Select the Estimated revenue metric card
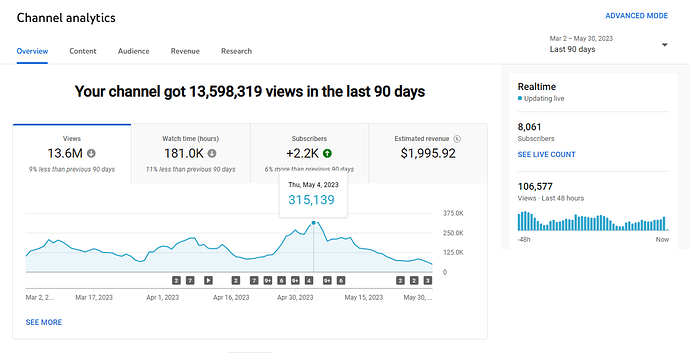The image size is (690, 364). click(x=428, y=154)
